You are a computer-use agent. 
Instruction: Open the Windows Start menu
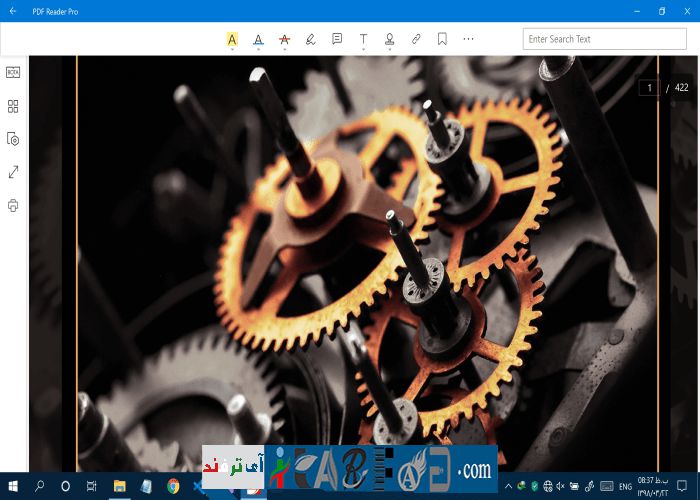pos(13,486)
